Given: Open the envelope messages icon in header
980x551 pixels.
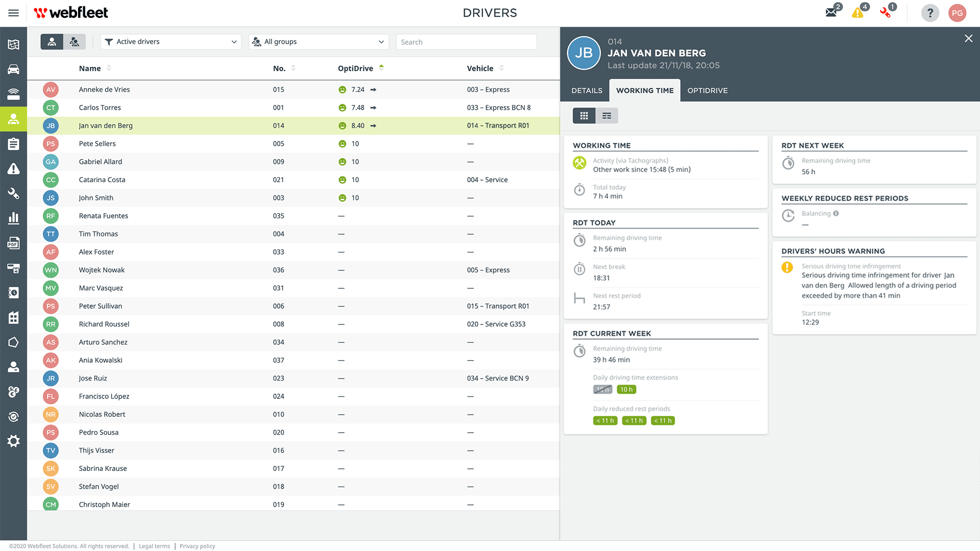Looking at the screenshot, I should (831, 12).
